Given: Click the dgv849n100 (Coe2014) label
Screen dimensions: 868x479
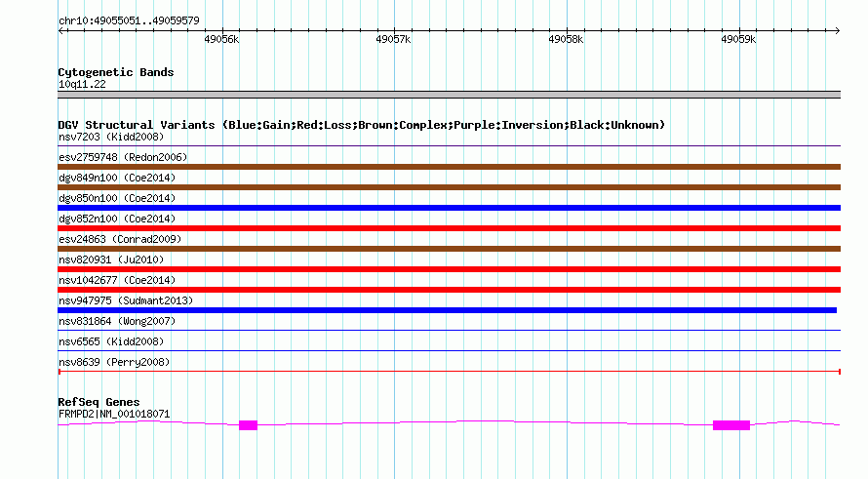Looking at the screenshot, I should click(117, 178).
